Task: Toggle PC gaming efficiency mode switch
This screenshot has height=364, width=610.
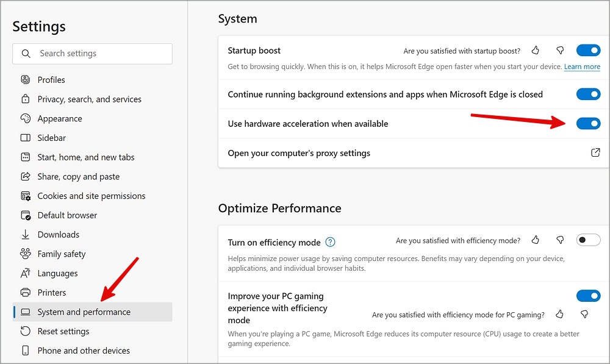Action: click(588, 296)
